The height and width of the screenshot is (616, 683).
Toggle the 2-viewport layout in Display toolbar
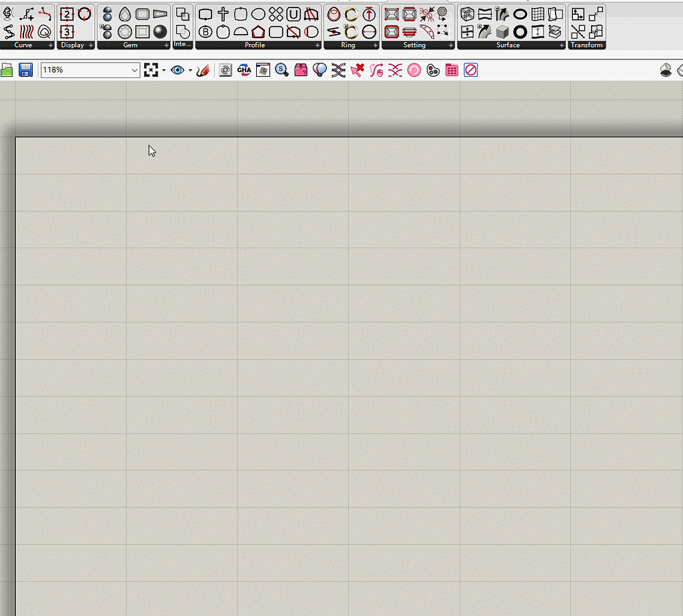(67, 13)
